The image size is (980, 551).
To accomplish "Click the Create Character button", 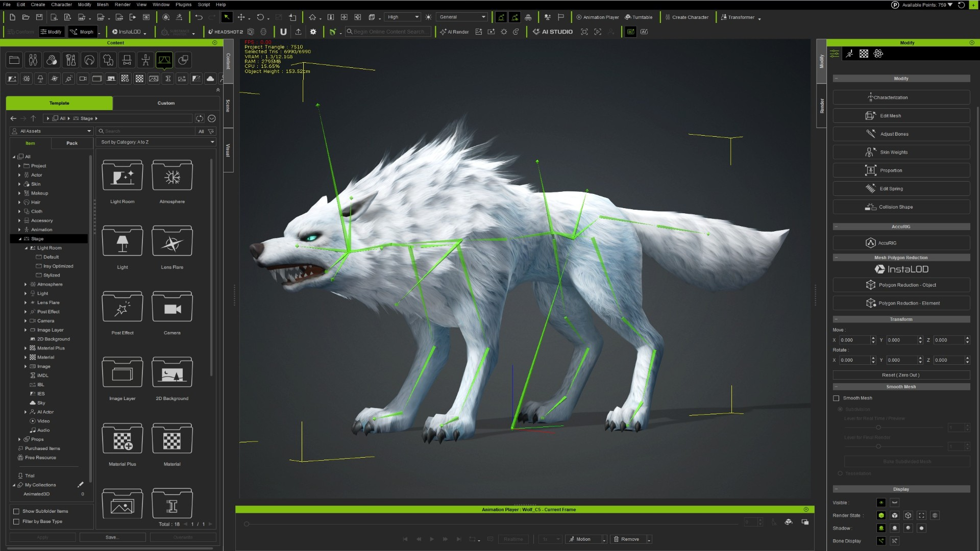I will [687, 17].
